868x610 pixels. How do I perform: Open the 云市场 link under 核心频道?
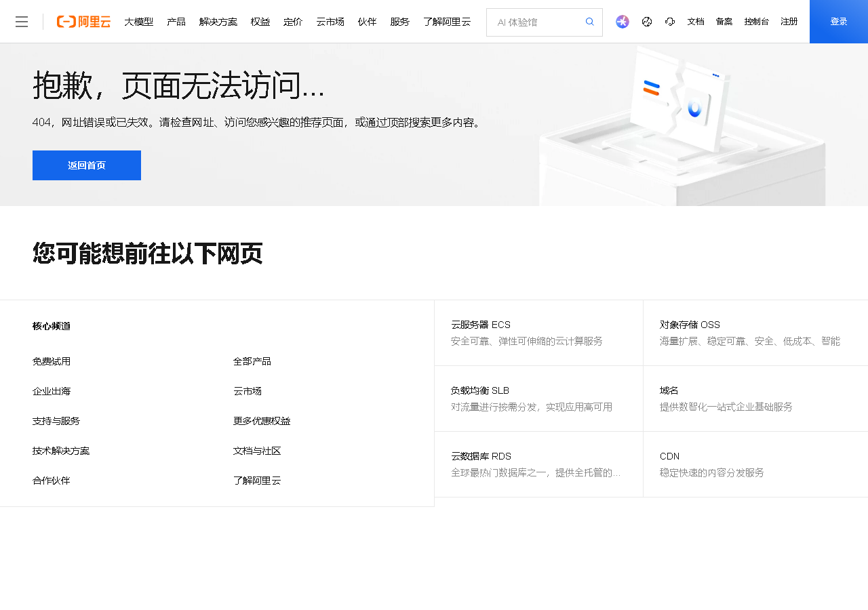click(x=248, y=391)
